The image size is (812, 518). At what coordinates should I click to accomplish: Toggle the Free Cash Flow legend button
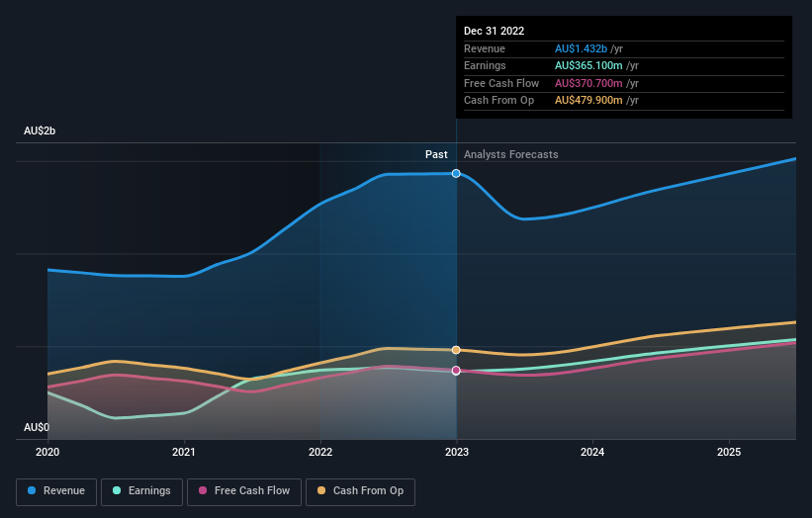pyautogui.click(x=244, y=491)
